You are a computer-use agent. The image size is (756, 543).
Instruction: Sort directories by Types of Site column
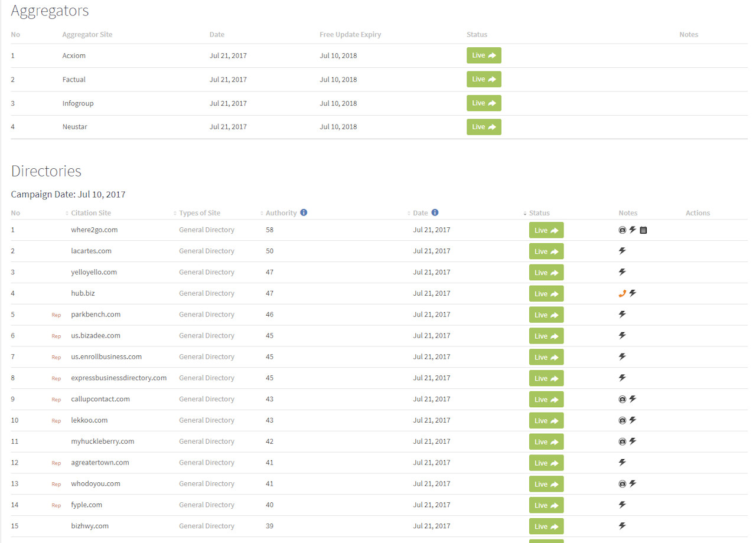click(x=196, y=213)
